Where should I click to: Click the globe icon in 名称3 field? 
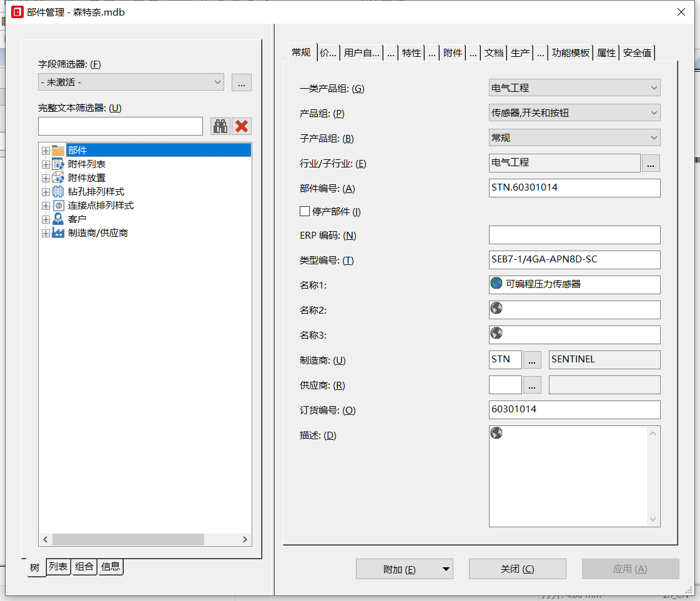point(496,333)
